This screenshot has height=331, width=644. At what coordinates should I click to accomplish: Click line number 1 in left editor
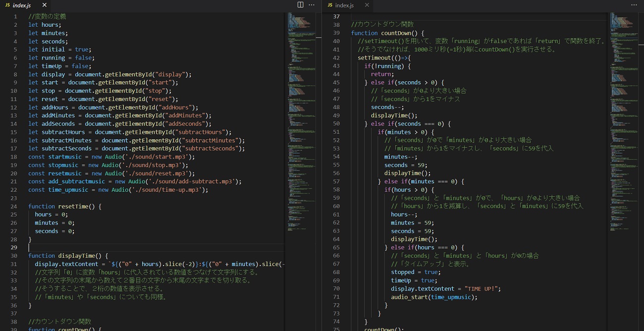pyautogui.click(x=15, y=16)
